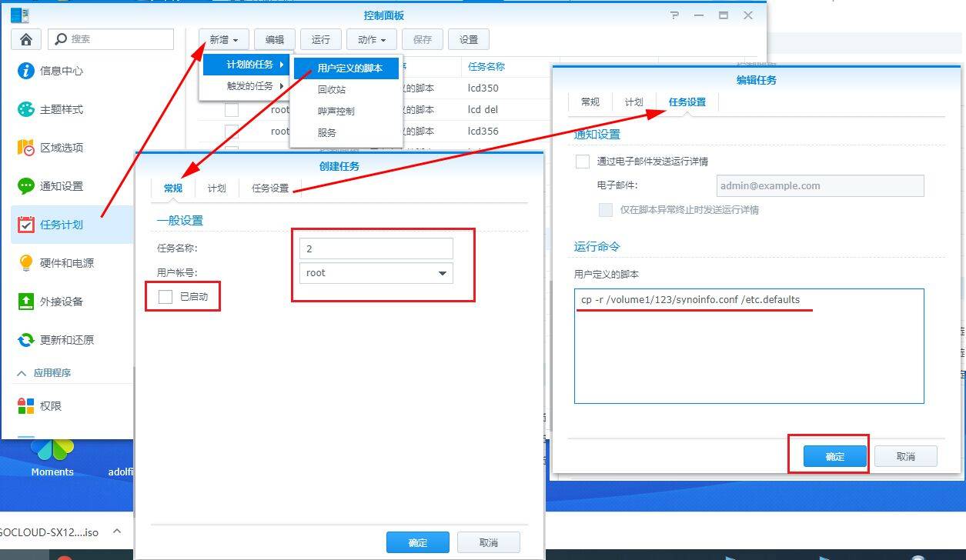Screen dimensions: 966x560
Task: Click 取消 in 编辑任务 dialog
Action: (906, 456)
